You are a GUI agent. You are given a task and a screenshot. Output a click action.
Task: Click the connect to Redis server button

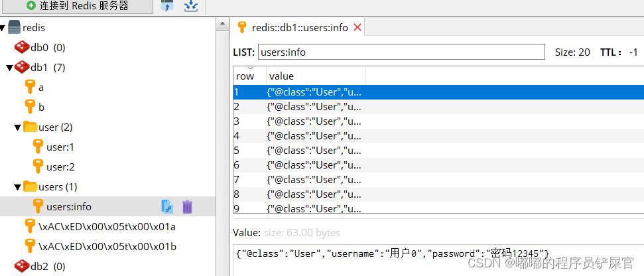tap(76, 6)
